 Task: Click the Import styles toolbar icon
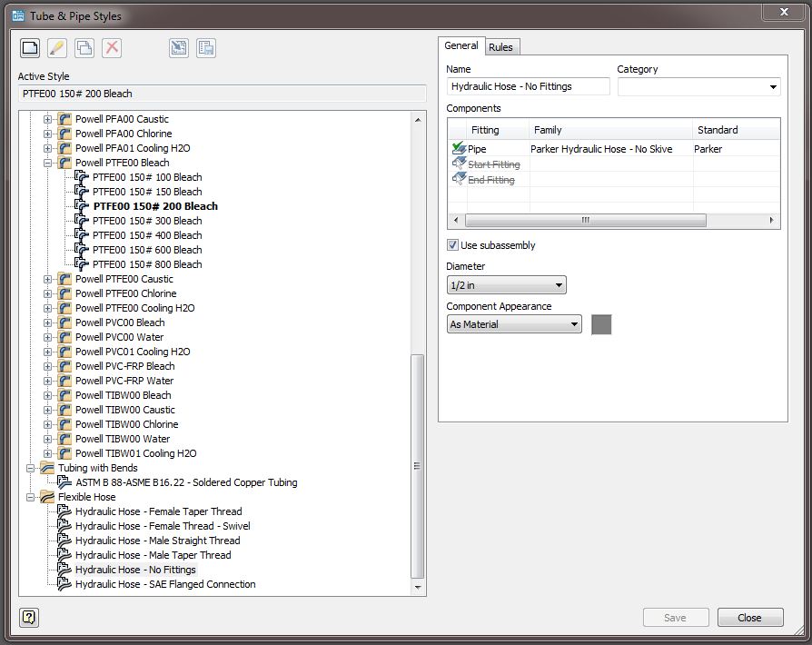179,48
